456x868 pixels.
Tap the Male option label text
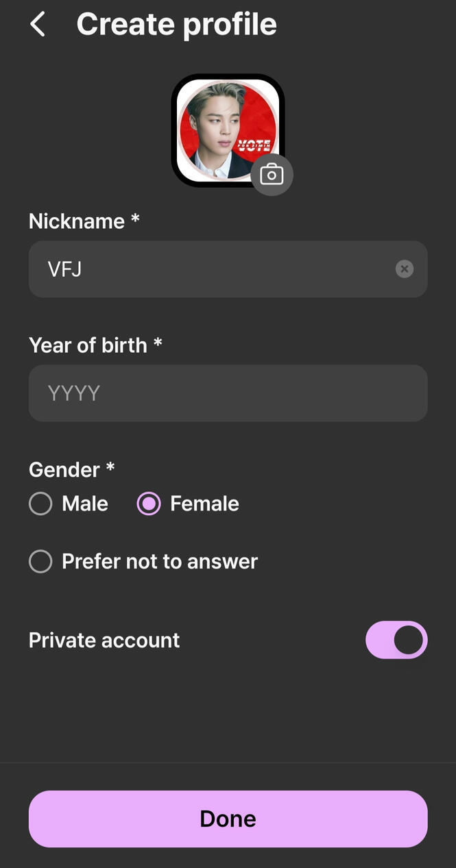[x=85, y=504]
